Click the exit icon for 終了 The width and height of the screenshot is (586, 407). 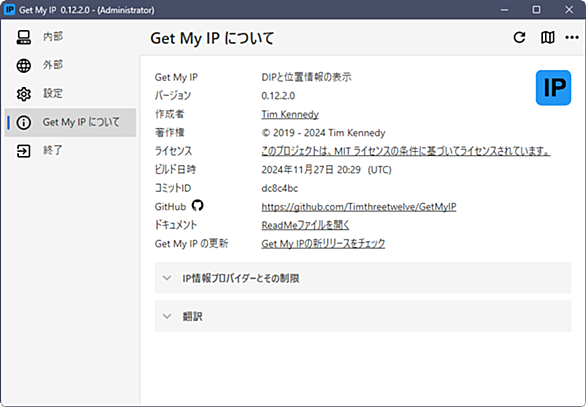24,151
